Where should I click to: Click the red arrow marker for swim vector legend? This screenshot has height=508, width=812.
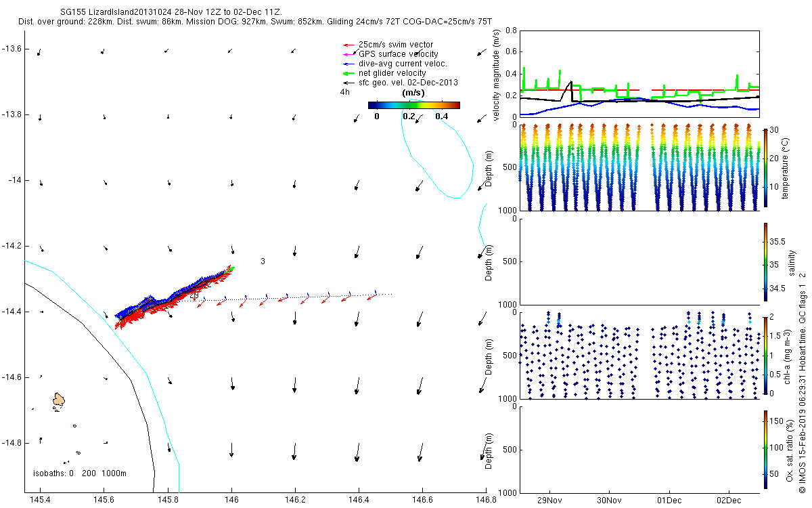pos(349,45)
